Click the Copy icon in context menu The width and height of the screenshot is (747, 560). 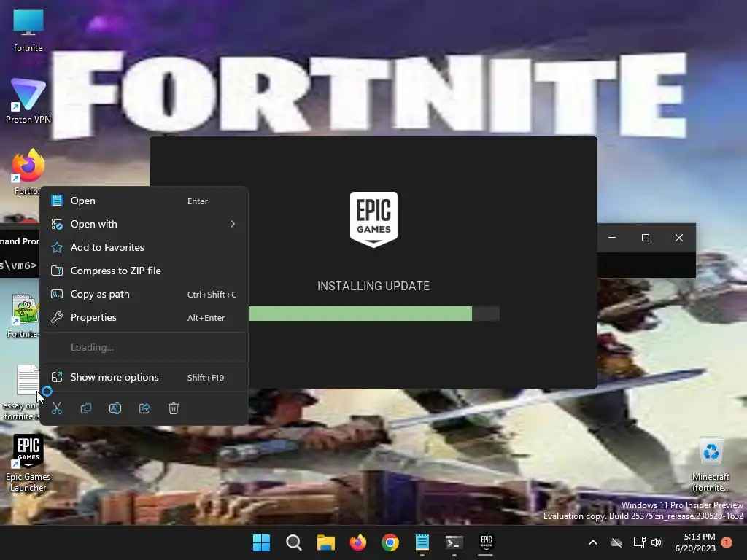point(86,408)
